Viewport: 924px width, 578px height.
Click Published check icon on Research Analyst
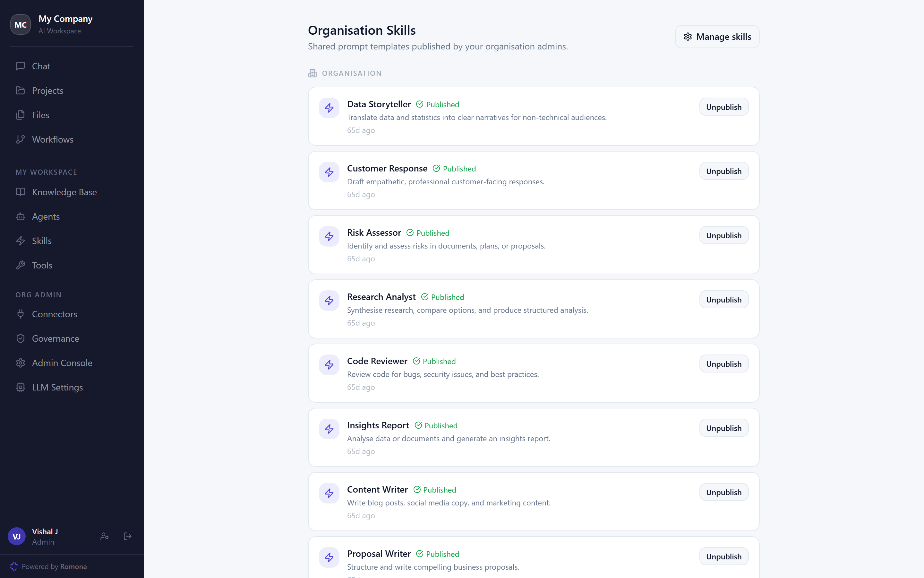click(x=424, y=297)
